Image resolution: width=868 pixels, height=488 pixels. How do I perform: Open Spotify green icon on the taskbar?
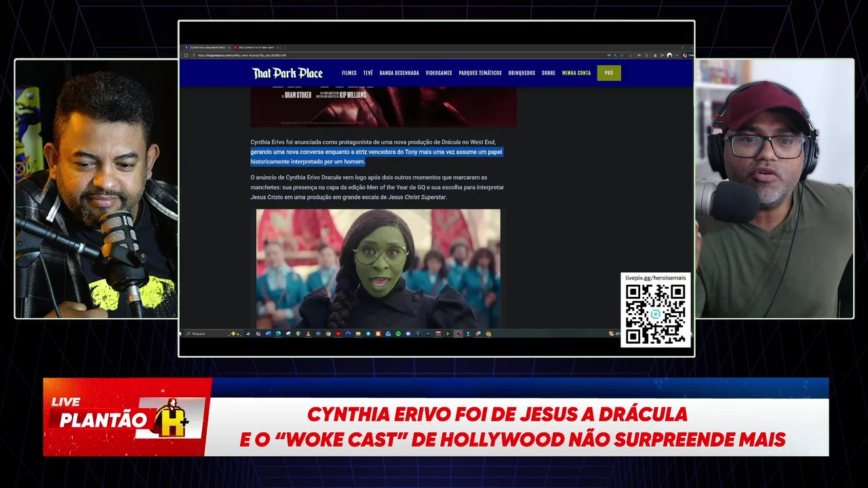click(x=398, y=333)
